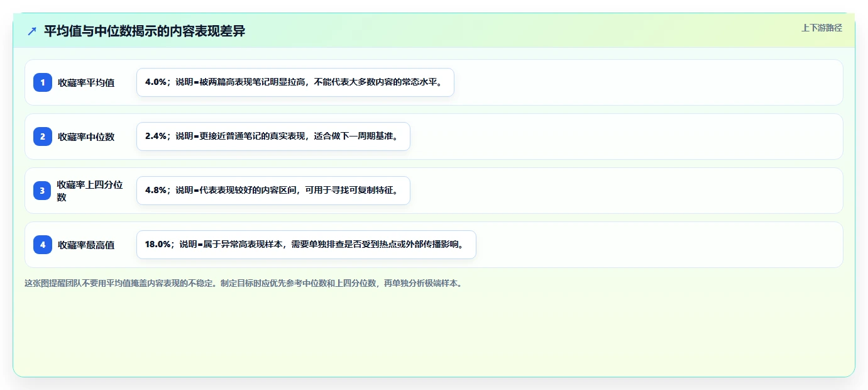Click the 4.8% description box
Screen dimensions: 868x390
[x=273, y=191]
